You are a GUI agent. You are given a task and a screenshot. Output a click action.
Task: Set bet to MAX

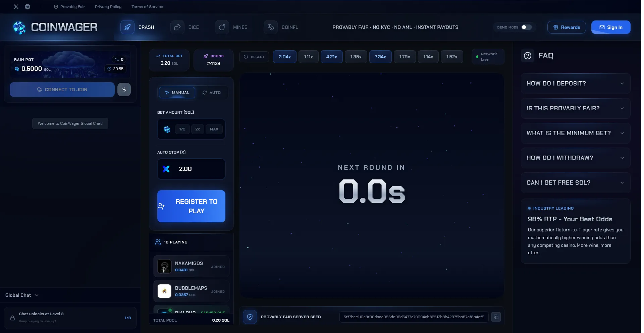point(214,129)
